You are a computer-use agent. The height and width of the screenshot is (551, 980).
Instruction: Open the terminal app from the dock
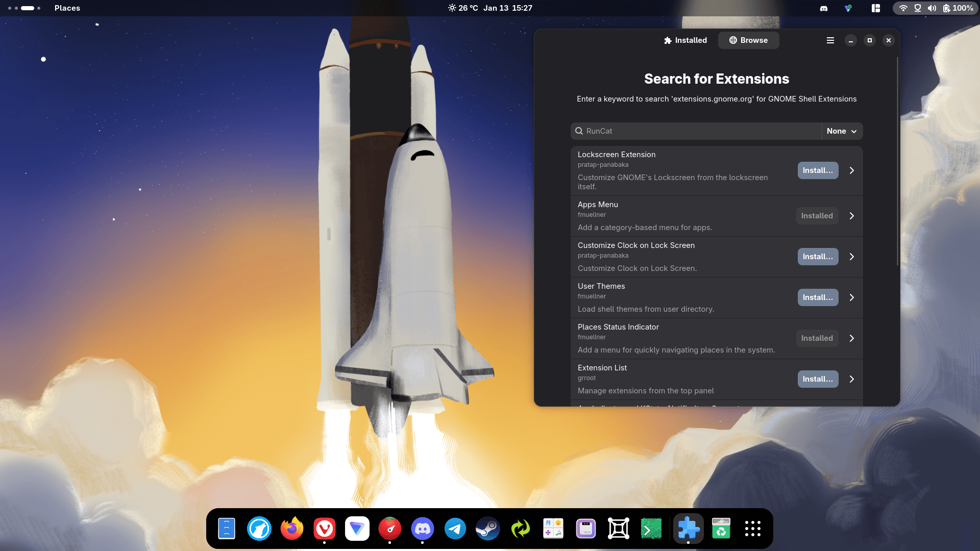pos(651,529)
